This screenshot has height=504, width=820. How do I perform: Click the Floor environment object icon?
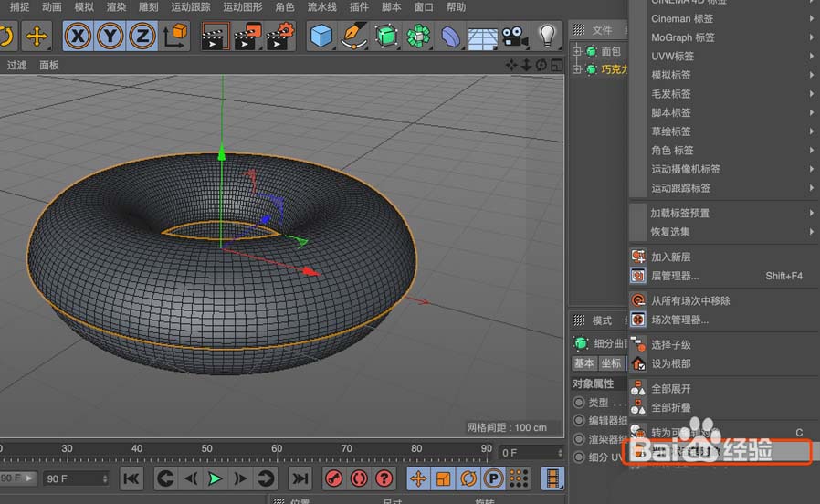483,37
